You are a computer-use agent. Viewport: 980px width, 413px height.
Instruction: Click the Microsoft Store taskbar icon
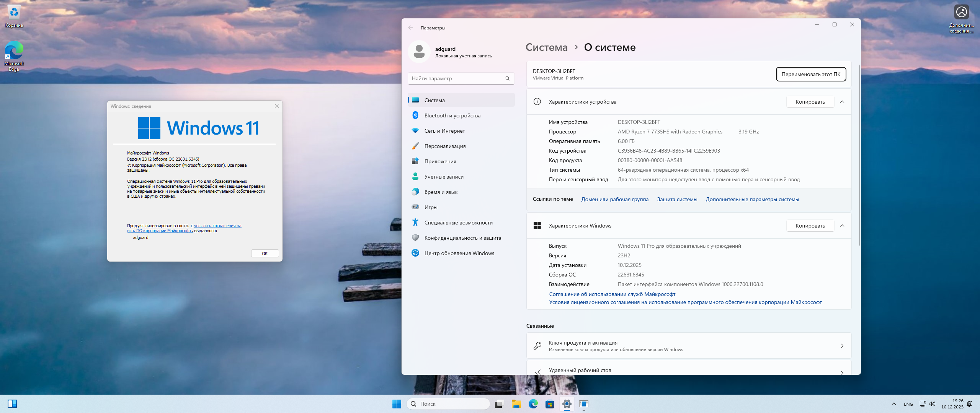coord(550,404)
